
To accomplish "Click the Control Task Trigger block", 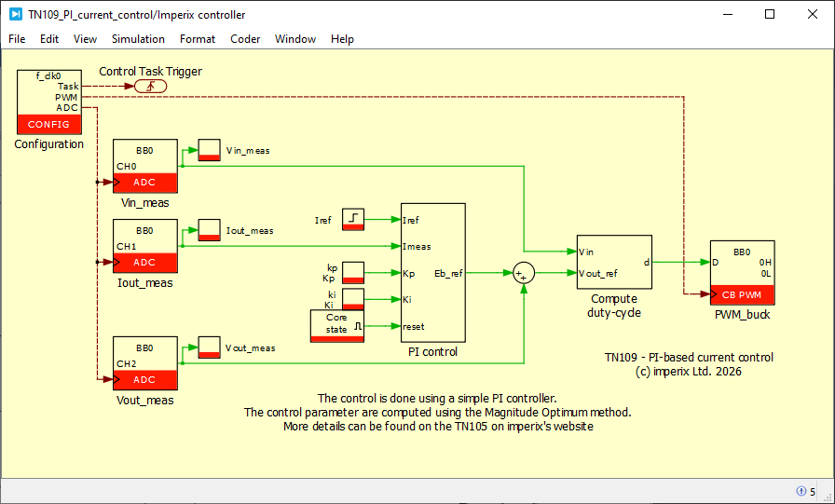I will 150,87.
